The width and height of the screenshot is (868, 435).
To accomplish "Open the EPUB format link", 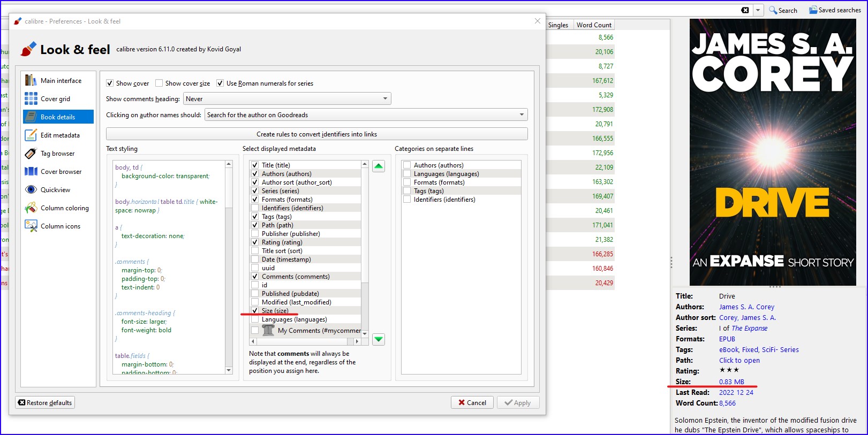I will (x=727, y=339).
